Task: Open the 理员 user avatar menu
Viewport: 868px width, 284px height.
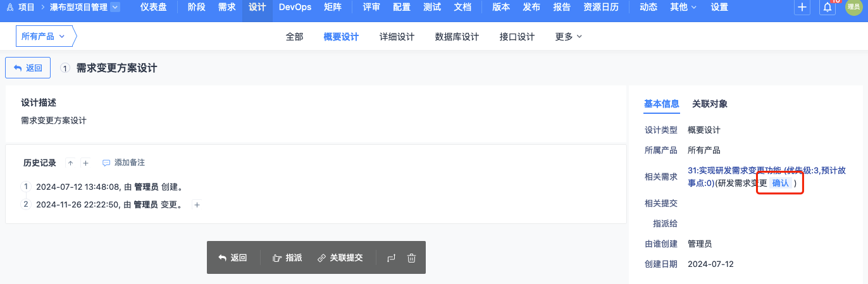Action: pos(853,8)
